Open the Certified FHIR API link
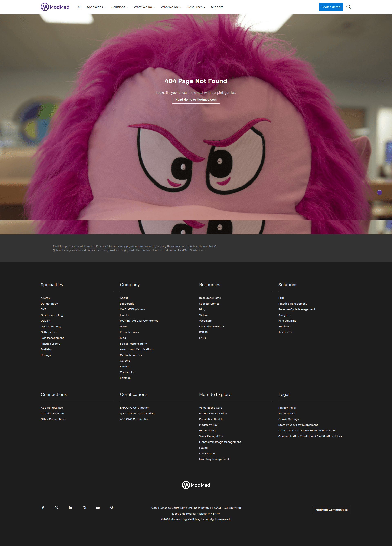Screen dimensions: 392x546 52,413
